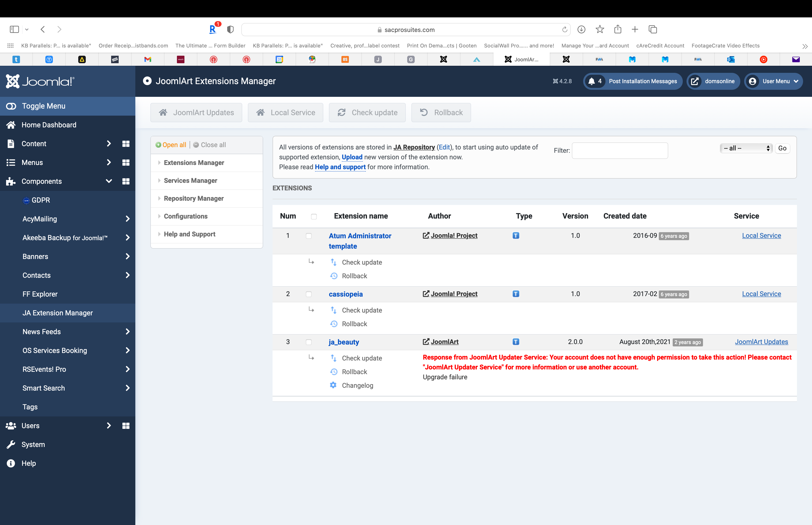Click the Safari share icon
Screen dimensions: 812x525
point(618,30)
